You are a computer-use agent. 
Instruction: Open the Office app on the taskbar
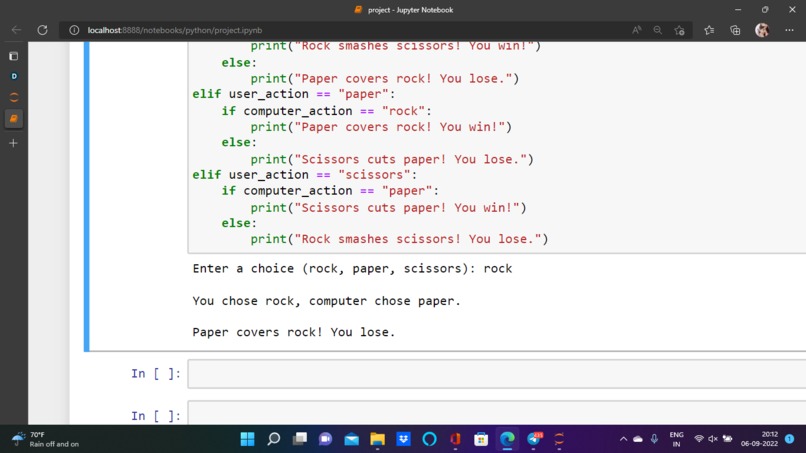[x=455, y=439]
